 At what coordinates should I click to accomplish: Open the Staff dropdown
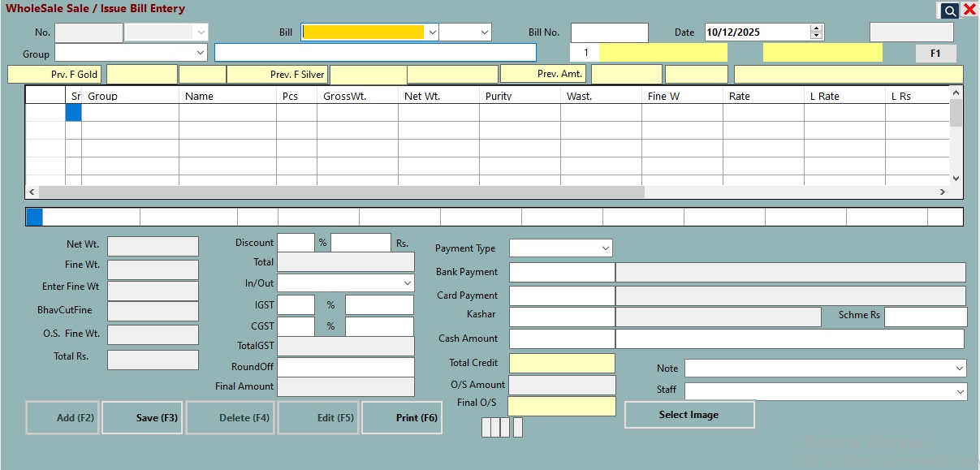pos(959,392)
